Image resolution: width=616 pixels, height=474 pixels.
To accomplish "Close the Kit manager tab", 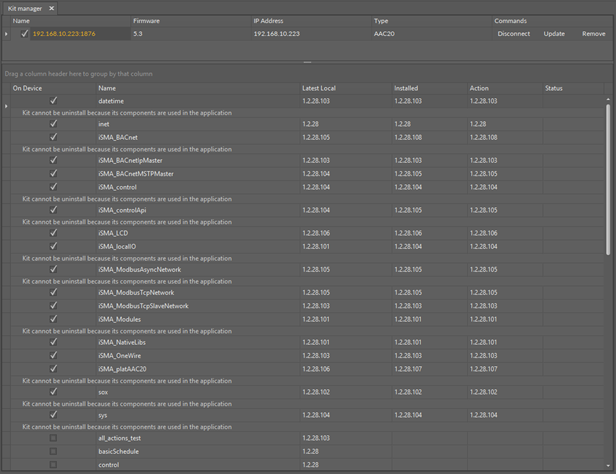I will (52, 8).
